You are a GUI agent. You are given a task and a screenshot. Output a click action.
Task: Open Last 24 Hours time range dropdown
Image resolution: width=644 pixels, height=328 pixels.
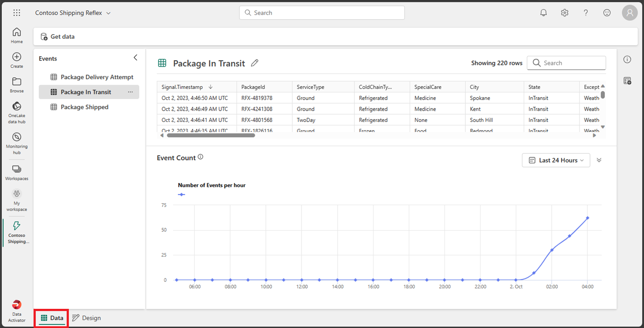pyautogui.click(x=556, y=160)
